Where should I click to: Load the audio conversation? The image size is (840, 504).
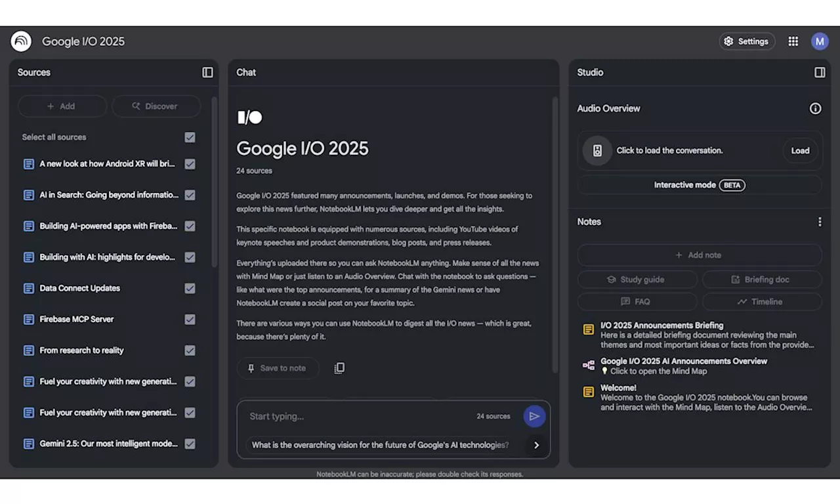coord(800,150)
